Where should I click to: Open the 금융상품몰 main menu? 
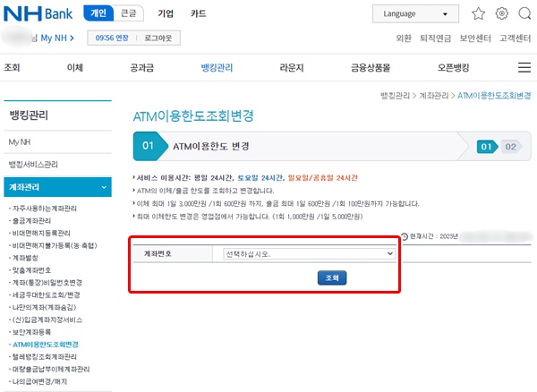pyautogui.click(x=371, y=67)
